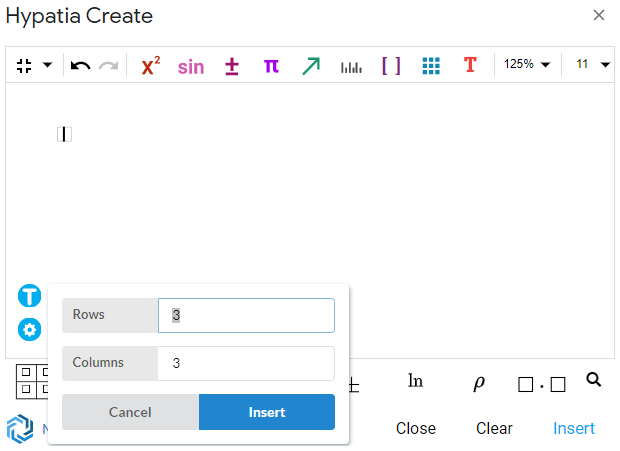Insert the ln natural log symbol

coord(415,381)
